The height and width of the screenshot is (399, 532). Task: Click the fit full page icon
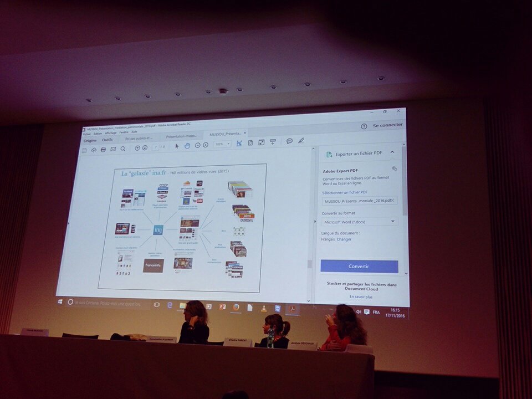[250, 143]
